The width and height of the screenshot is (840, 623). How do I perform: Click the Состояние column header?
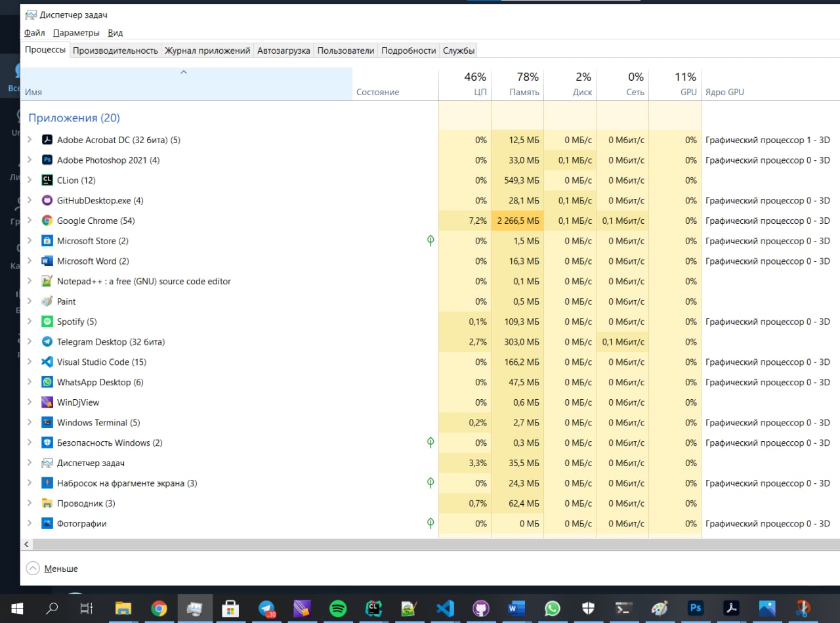(395, 84)
